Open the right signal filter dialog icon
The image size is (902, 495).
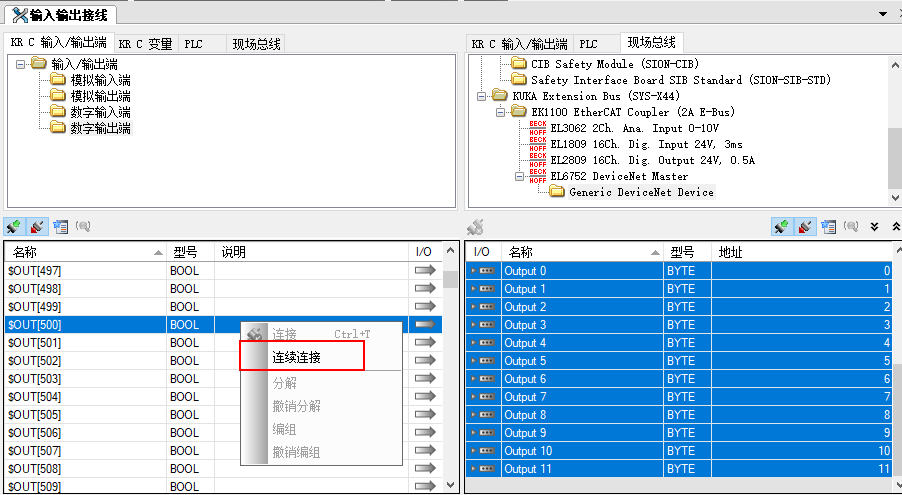[x=828, y=227]
